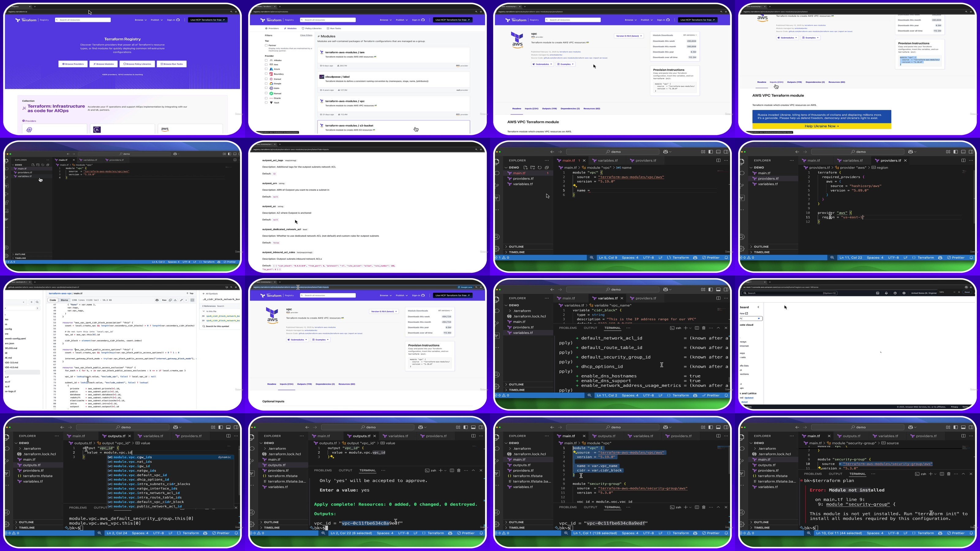
Task: Check the Partner tier checkbox in Filters
Action: (x=266, y=45)
